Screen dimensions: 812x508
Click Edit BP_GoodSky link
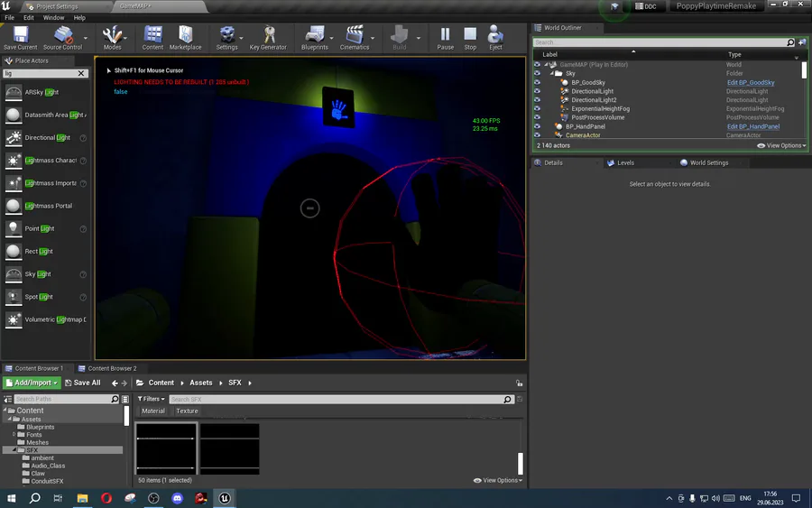(751, 82)
